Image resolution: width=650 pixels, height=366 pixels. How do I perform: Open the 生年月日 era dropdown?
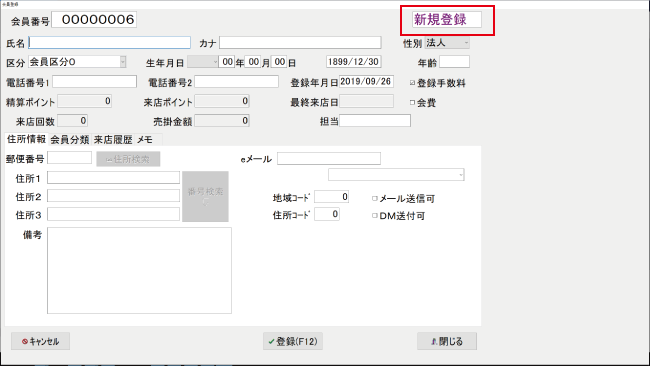point(203,62)
